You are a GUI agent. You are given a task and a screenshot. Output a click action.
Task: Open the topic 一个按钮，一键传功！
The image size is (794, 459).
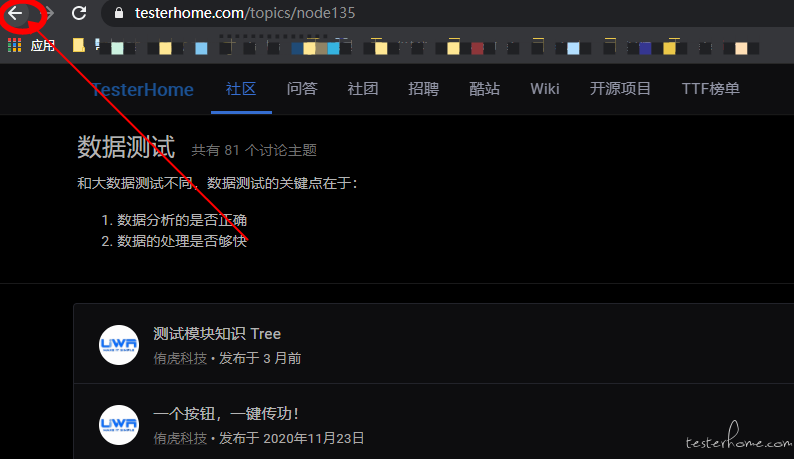pos(226,413)
